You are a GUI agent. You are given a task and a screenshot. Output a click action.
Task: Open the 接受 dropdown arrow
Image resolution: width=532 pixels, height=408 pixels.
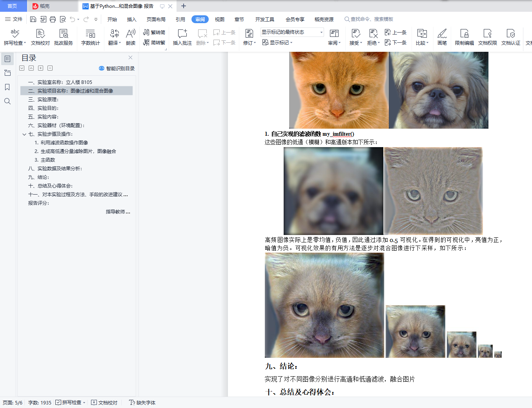pos(361,43)
